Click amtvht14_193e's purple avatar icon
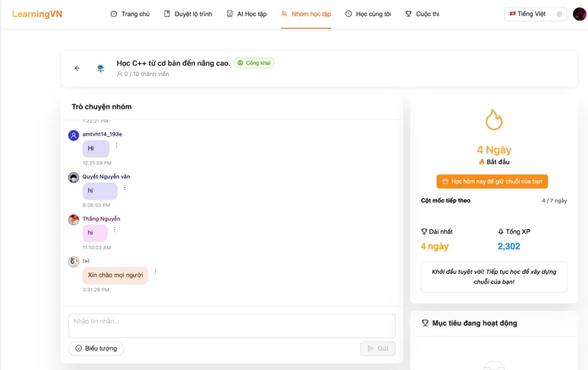Image resolution: width=588 pixels, height=370 pixels. pyautogui.click(x=73, y=136)
